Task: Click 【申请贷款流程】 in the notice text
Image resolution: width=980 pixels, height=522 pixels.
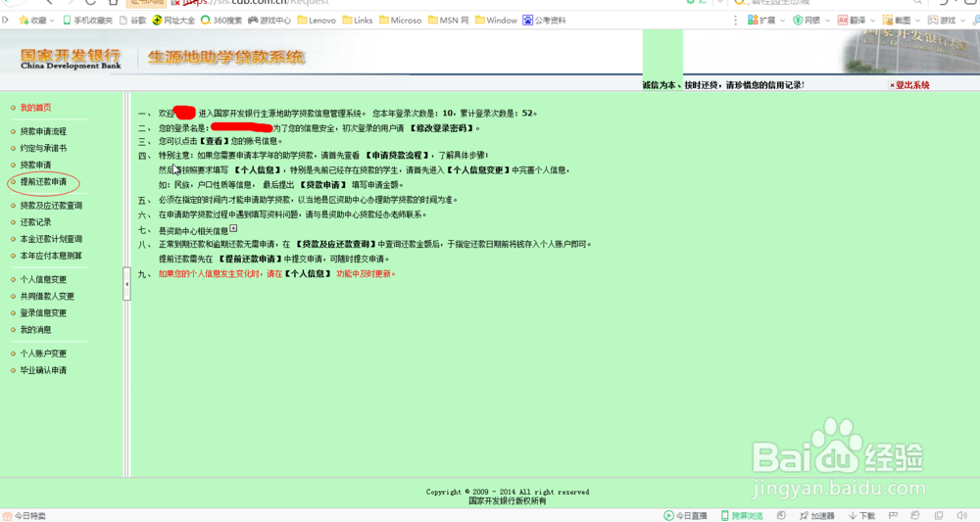Action: [398, 155]
